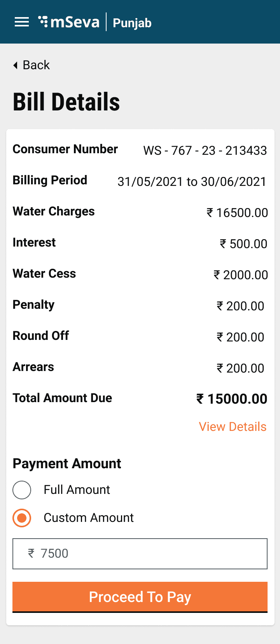Focus the custom amount input showing 7500
280x644 pixels.
coord(148,554)
